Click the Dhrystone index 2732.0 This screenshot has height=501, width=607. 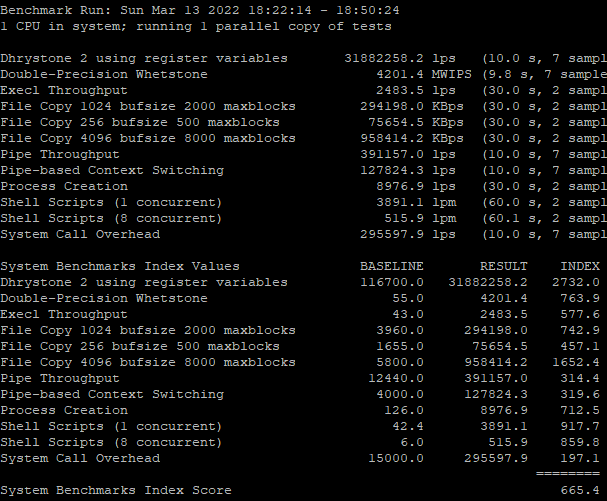(x=576, y=283)
